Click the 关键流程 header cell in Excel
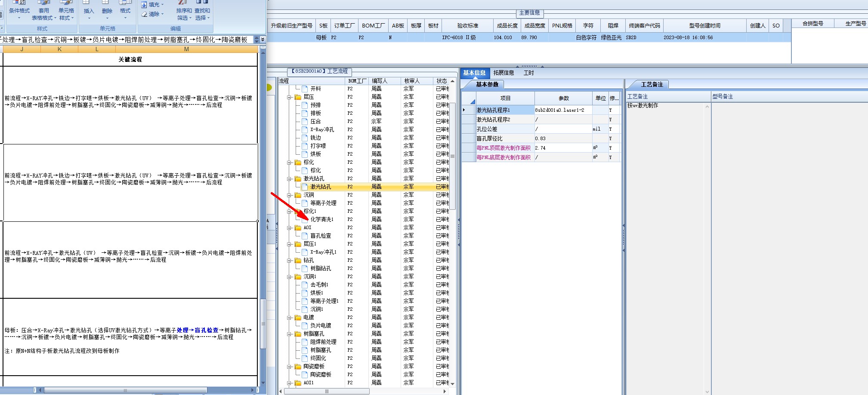 tap(130, 59)
